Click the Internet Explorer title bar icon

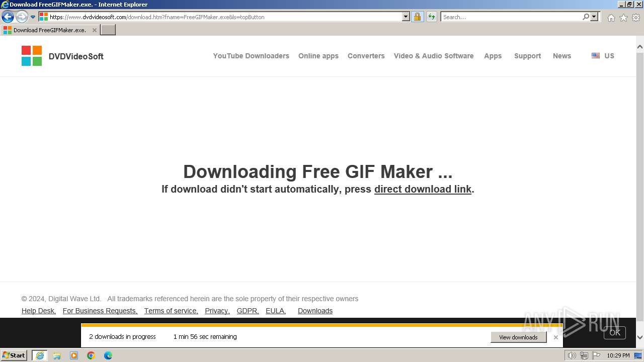[x=5, y=5]
